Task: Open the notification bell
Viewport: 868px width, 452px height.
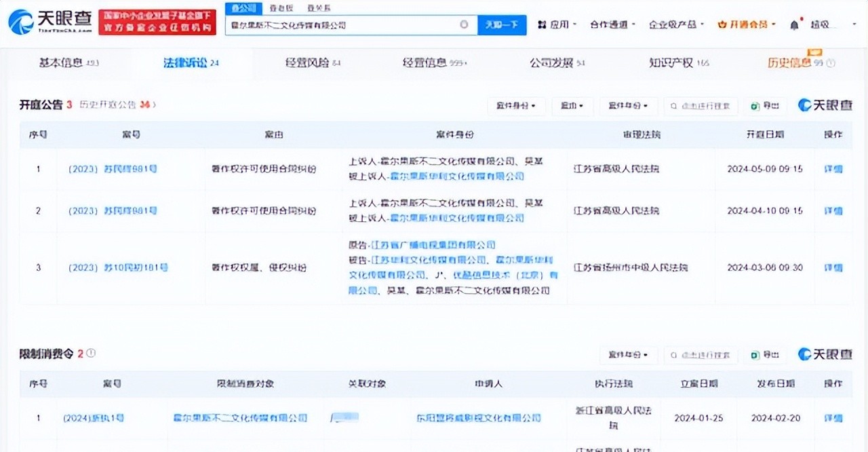Action: tap(794, 24)
